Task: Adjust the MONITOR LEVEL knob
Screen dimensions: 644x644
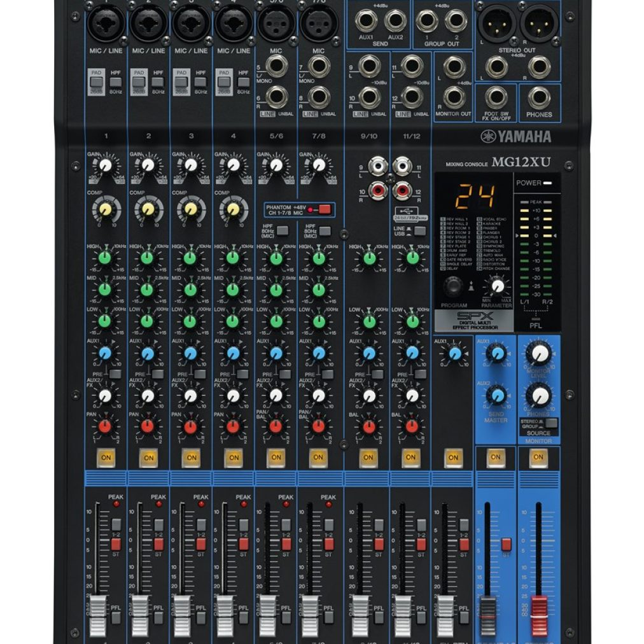Action: pyautogui.click(x=539, y=354)
